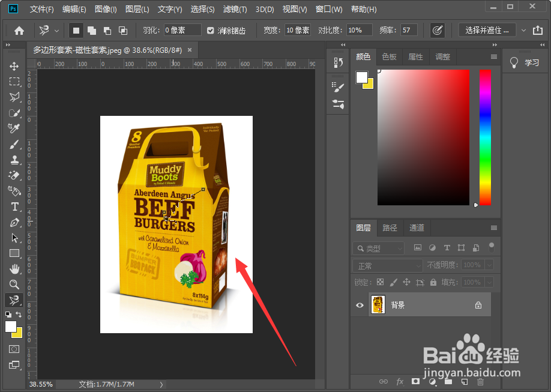The image size is (551, 392).
Task: Select the Quick Selection tool
Action: (14, 113)
